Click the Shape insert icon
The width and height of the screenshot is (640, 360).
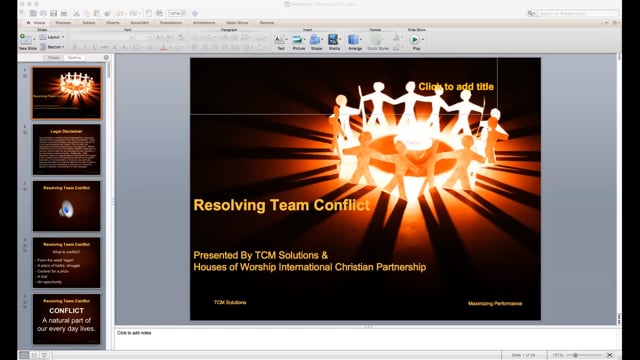(x=315, y=40)
